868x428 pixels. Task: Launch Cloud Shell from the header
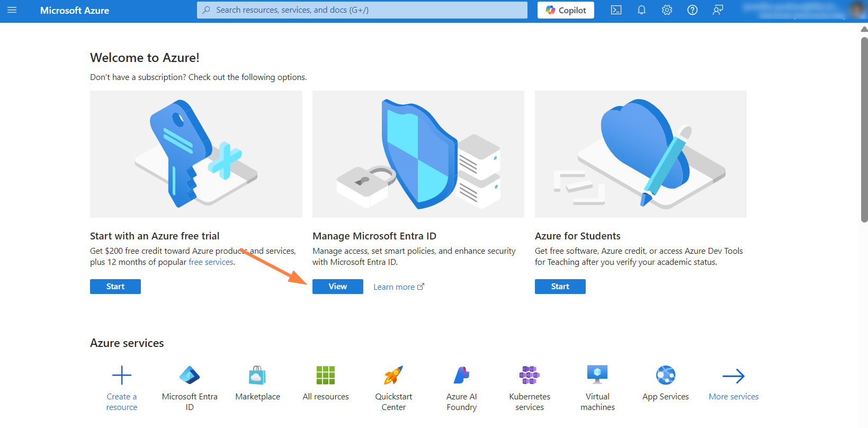point(616,10)
